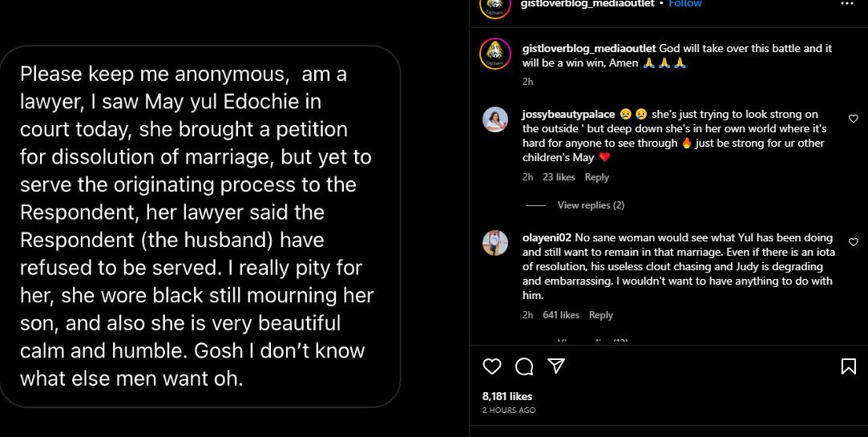Screen dimensions: 868x437
Task: Reply to jossybeautypalace's comment
Action: pyautogui.click(x=596, y=177)
